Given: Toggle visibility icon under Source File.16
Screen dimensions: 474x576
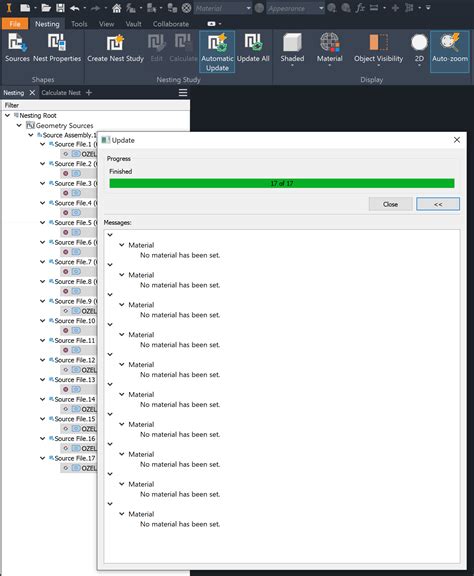Looking at the screenshot, I should click(x=65, y=448).
